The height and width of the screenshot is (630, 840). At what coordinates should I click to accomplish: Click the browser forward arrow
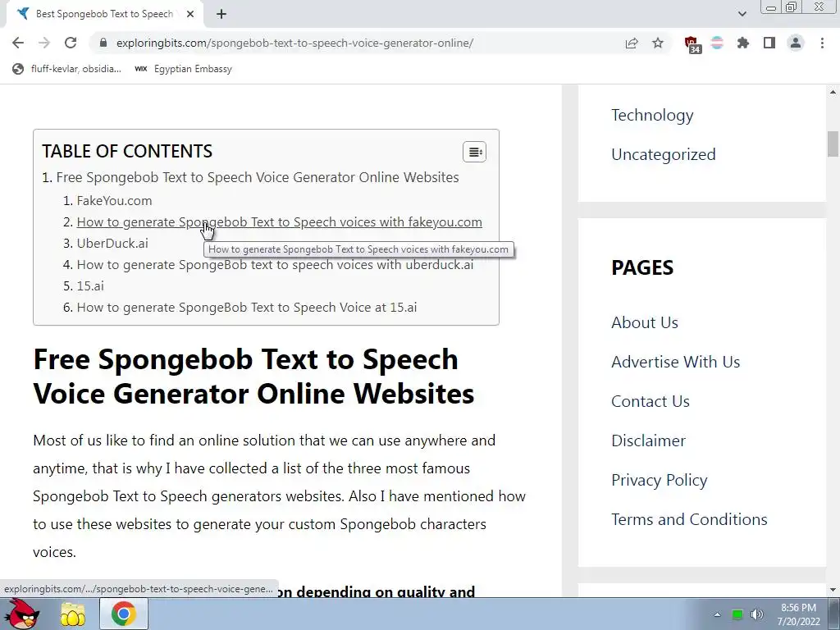(x=44, y=43)
